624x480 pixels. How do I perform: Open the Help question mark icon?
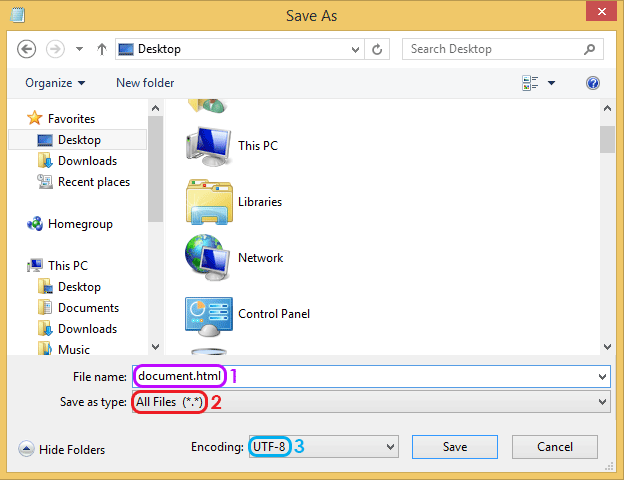point(593,83)
